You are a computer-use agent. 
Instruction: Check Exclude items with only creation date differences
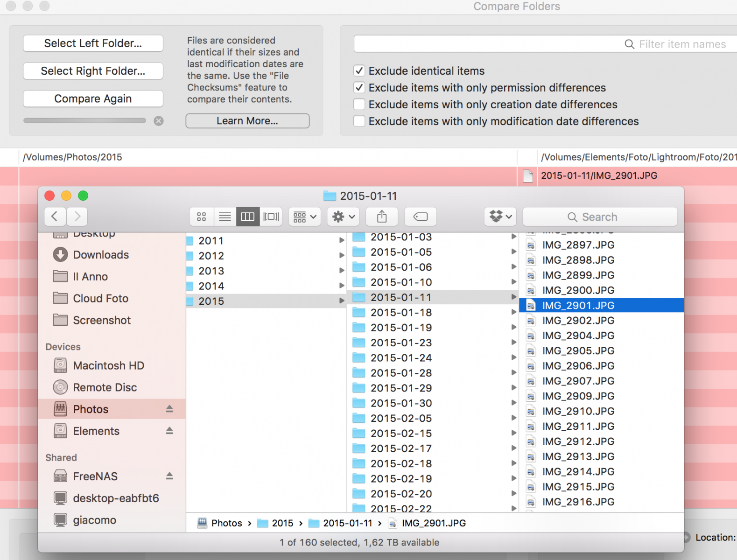click(359, 105)
